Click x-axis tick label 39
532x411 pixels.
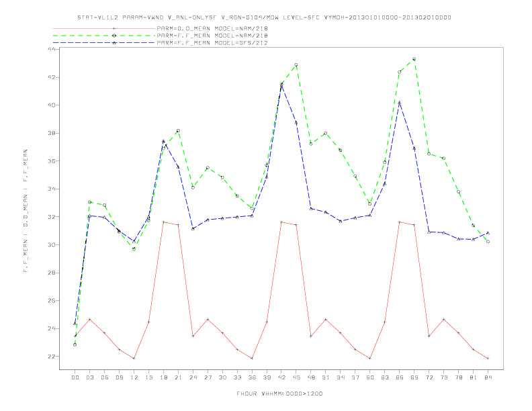267,377
